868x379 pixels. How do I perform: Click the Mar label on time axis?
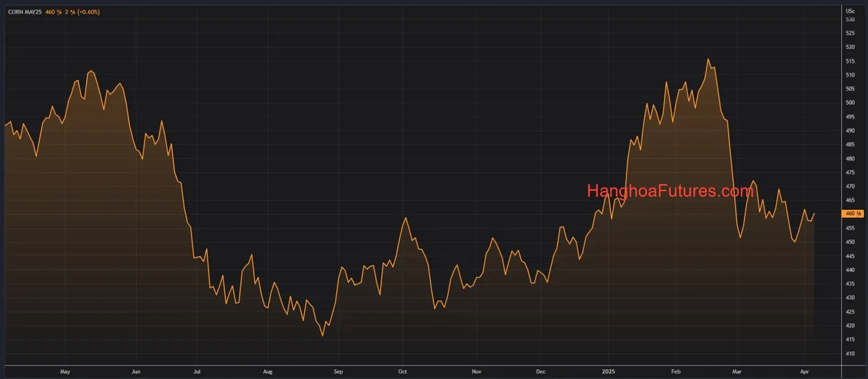[x=737, y=372]
